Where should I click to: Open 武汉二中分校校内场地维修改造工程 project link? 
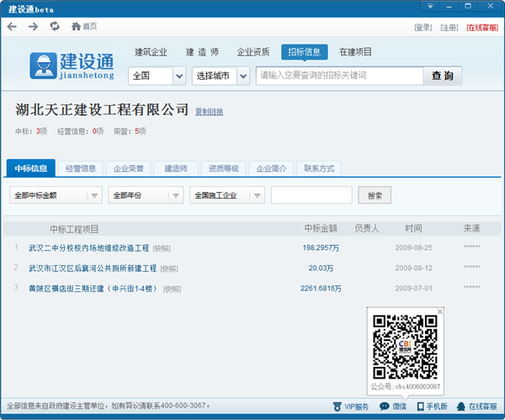click(88, 248)
